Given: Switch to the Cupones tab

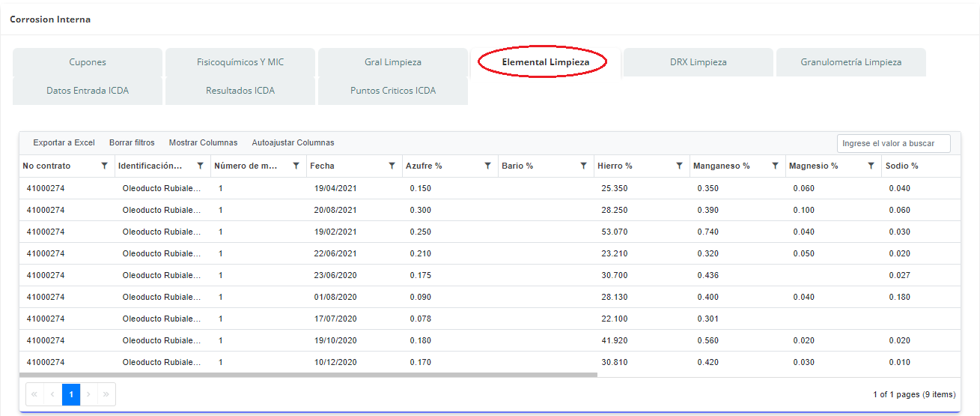Looking at the screenshot, I should pos(88,62).
